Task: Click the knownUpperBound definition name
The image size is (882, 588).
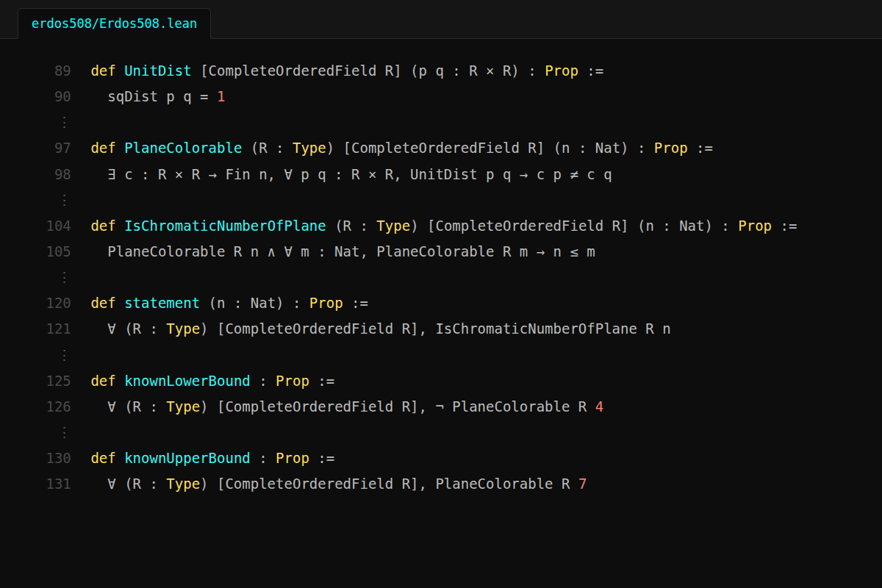Action: 187,458
